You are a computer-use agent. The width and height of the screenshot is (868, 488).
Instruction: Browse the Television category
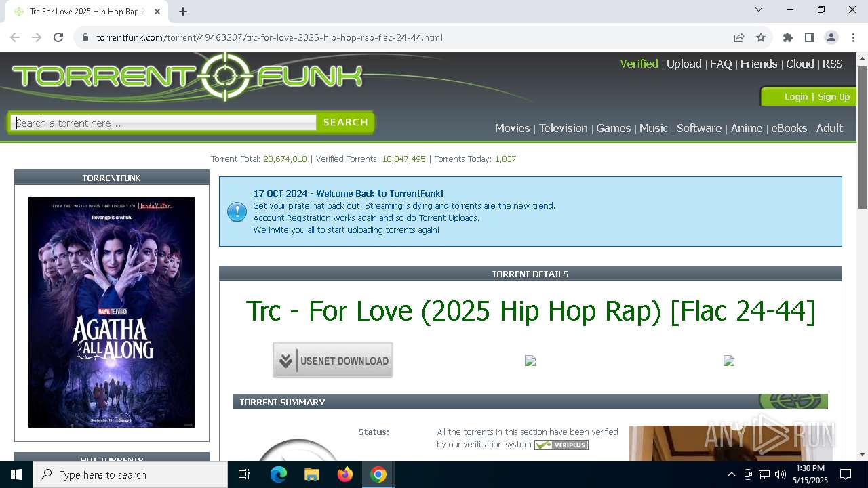point(563,128)
